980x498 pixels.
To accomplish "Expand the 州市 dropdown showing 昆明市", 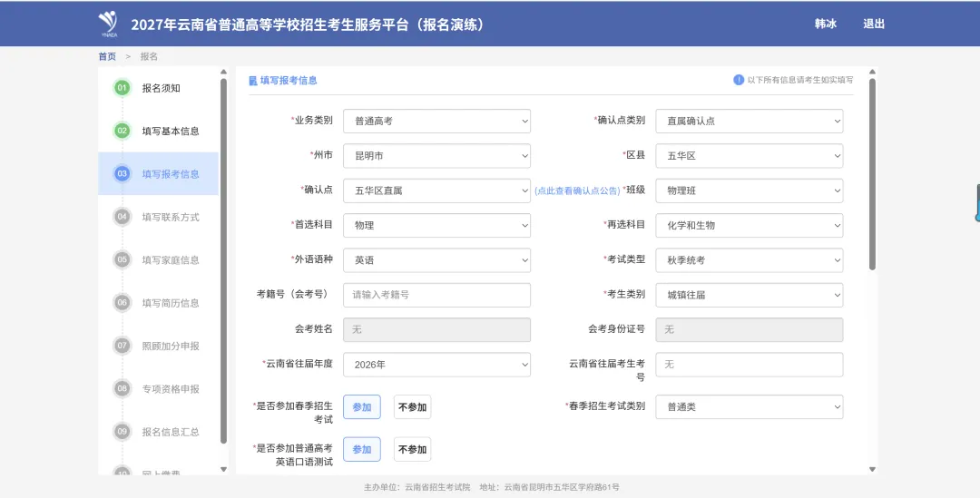I will tap(436, 156).
